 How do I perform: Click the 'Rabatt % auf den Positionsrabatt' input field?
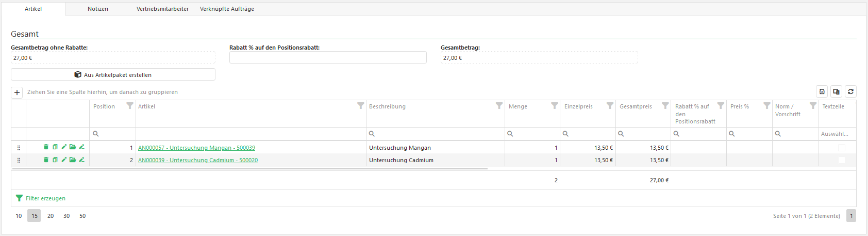[328, 57]
